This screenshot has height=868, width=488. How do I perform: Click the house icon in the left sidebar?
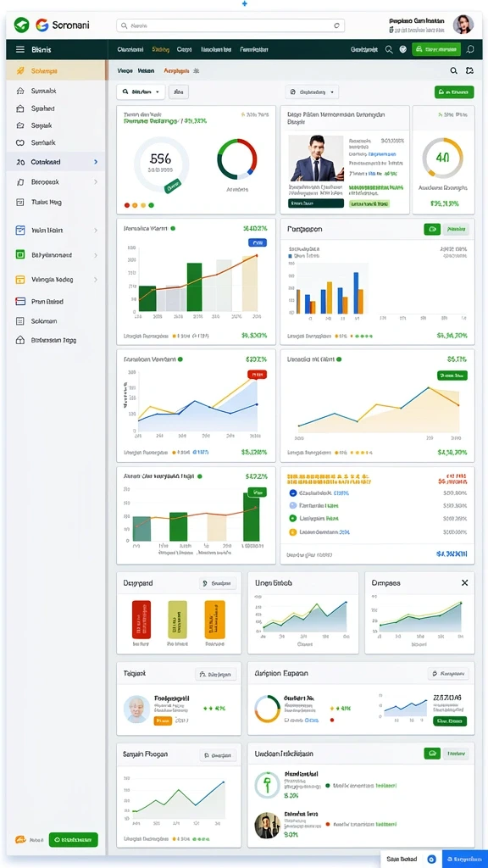click(x=20, y=91)
